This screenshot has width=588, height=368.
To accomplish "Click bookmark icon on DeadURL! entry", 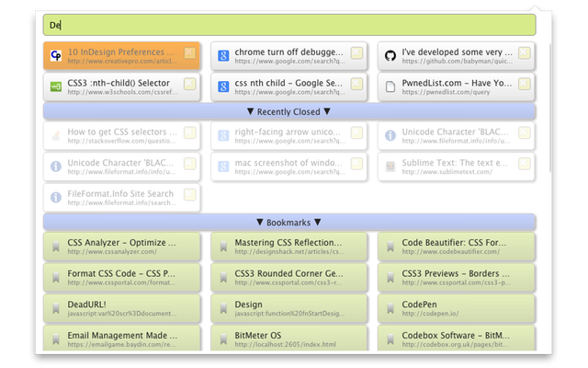I will click(56, 309).
